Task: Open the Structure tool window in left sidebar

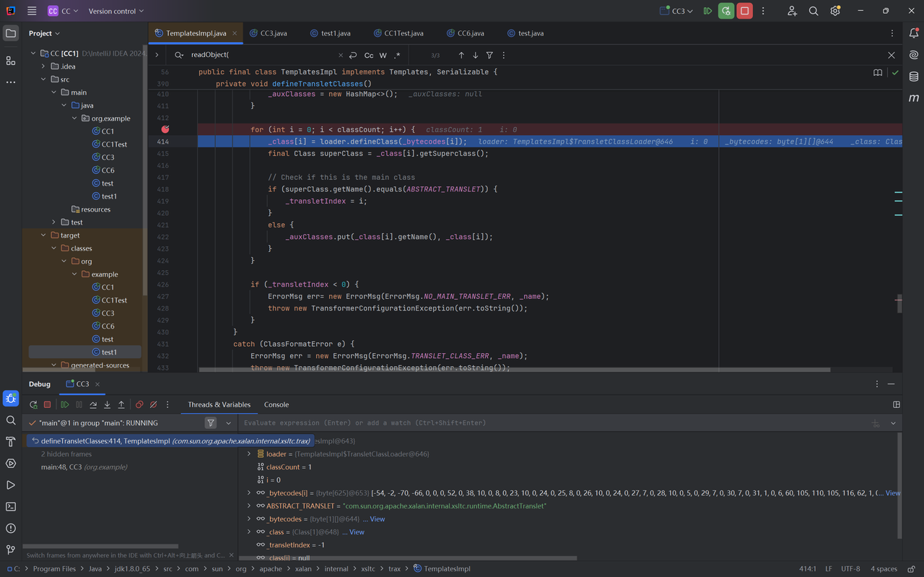Action: point(11,61)
